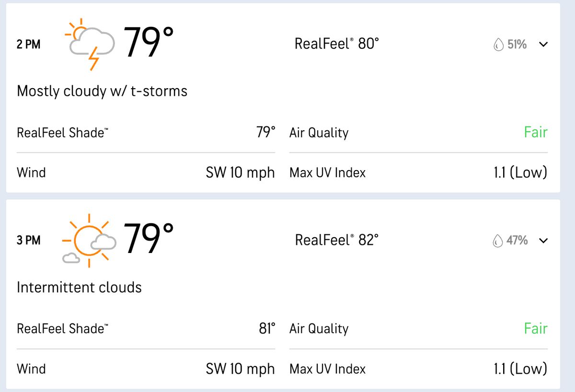575x392 pixels.
Task: Expand the 2 PM forecast chevron
Action: pos(543,45)
